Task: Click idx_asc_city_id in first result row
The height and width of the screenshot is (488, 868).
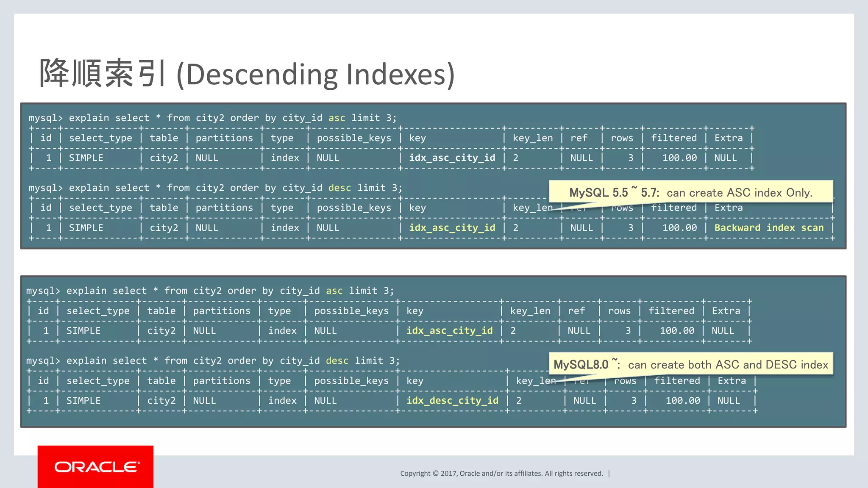Action: (452, 158)
